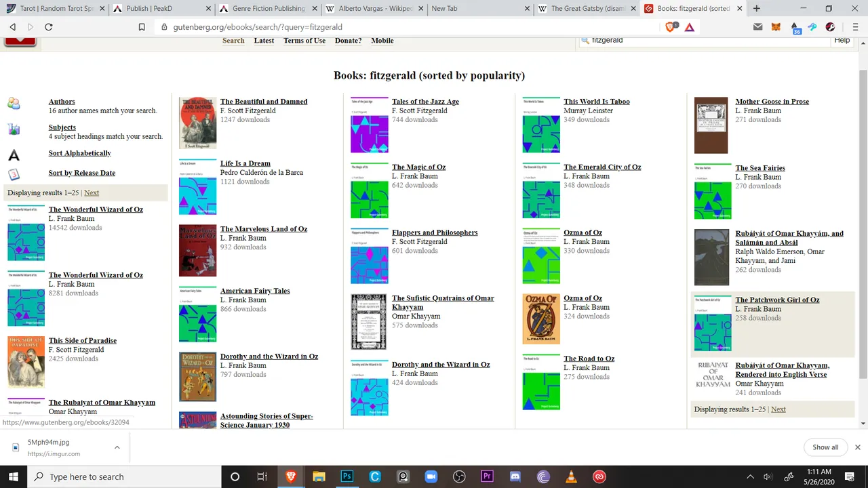Click Next link beside top results count

(92, 193)
